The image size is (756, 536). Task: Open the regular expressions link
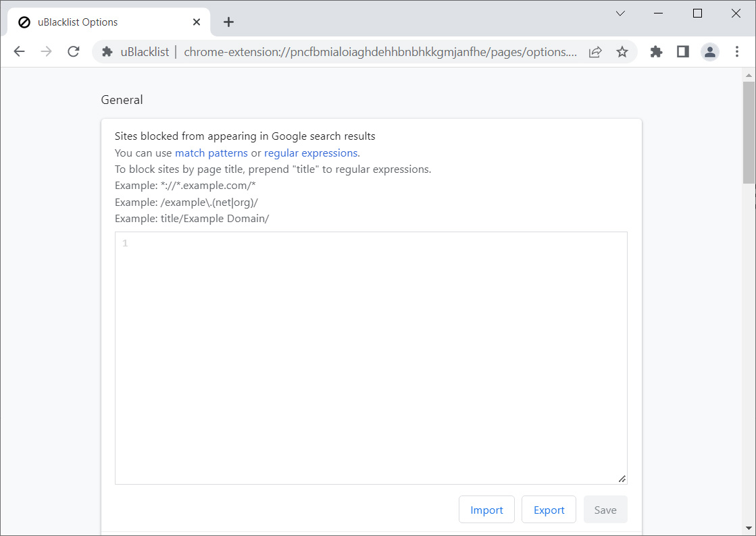[x=310, y=153]
